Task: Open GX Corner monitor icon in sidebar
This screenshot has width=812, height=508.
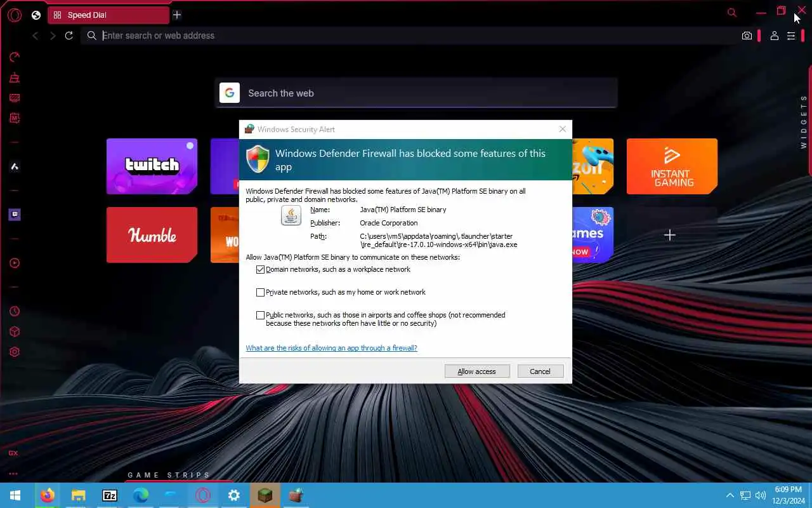Action: [15, 98]
